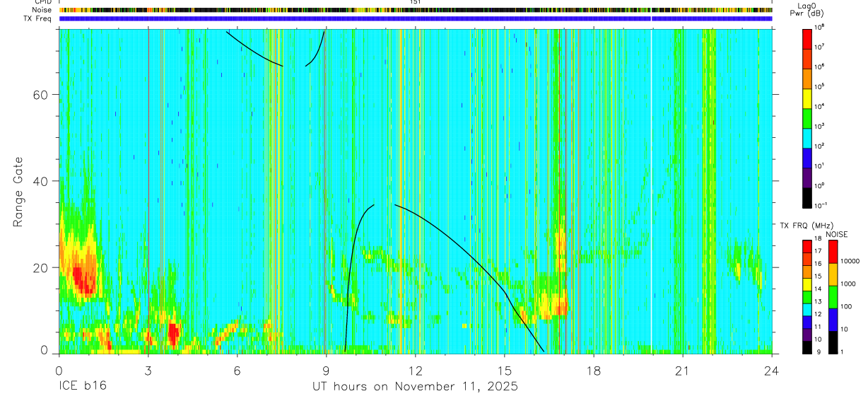868x401 pixels.
Task: Click the x-axis tick label '24'
Action: point(772,370)
